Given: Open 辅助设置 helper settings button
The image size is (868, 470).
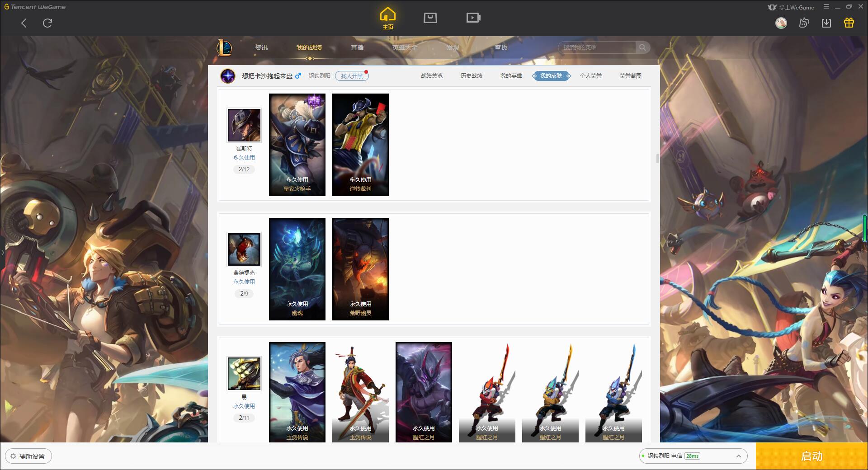Looking at the screenshot, I should [28, 456].
